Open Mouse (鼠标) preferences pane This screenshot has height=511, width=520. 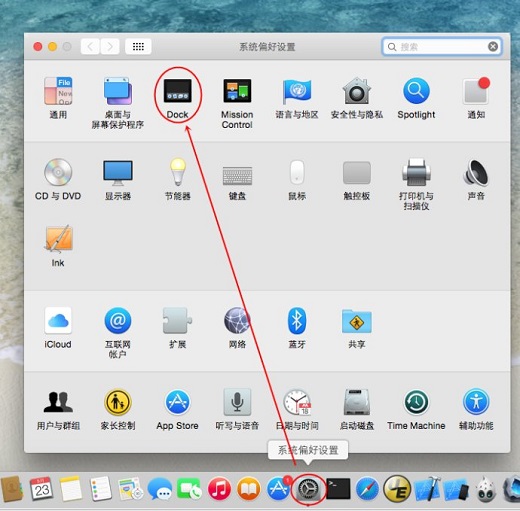(297, 180)
